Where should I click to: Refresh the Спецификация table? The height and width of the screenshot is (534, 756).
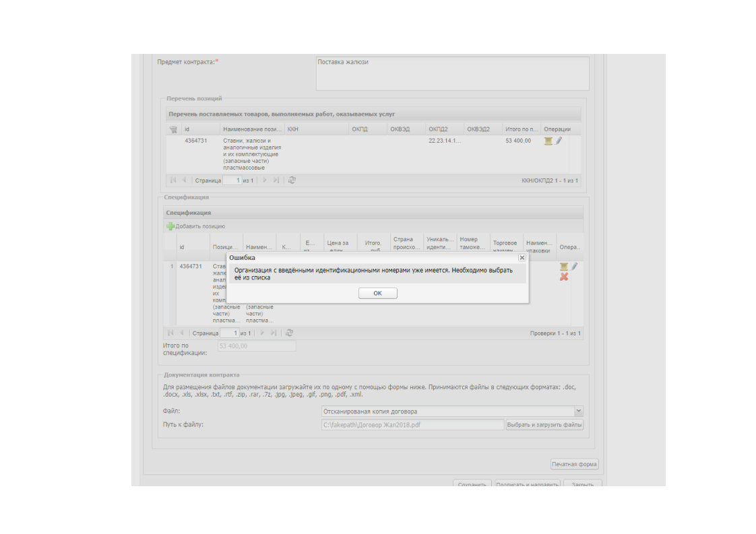(x=289, y=333)
